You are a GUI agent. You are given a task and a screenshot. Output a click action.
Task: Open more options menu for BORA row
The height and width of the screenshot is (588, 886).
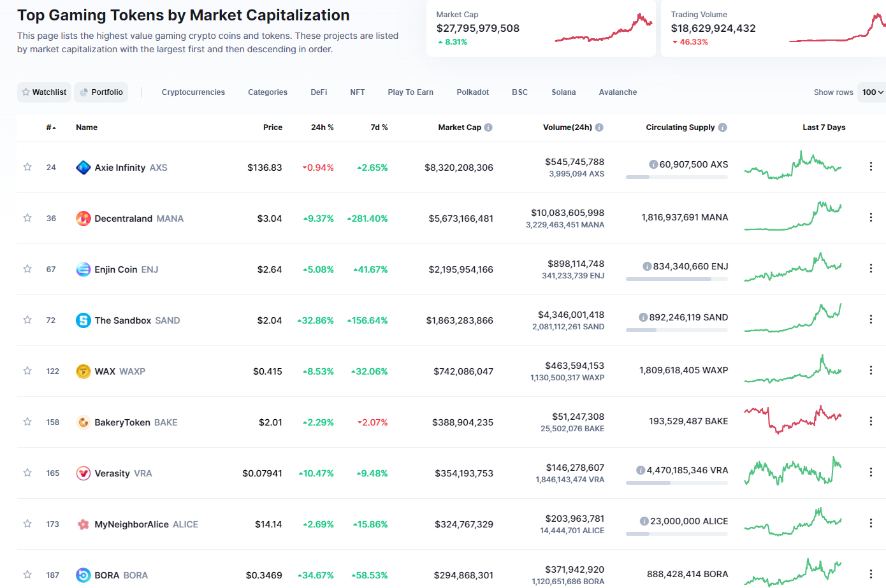[871, 574]
